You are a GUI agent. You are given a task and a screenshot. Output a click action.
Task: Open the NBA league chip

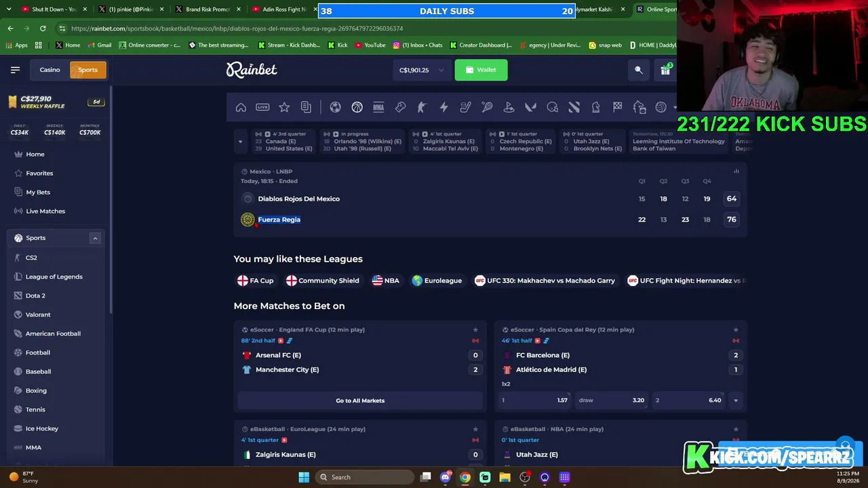[386, 281]
